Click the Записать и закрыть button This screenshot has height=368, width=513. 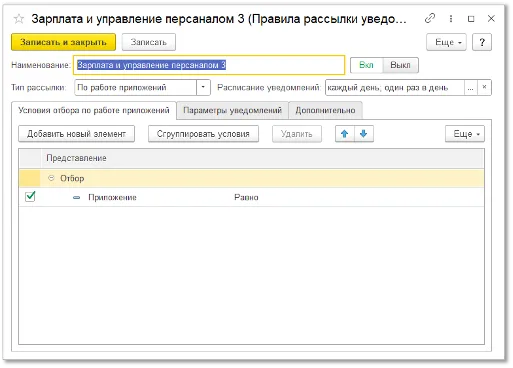click(63, 42)
